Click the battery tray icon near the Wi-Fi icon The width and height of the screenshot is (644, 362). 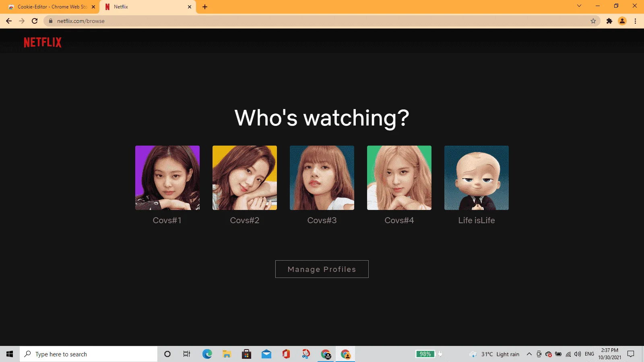click(x=558, y=354)
